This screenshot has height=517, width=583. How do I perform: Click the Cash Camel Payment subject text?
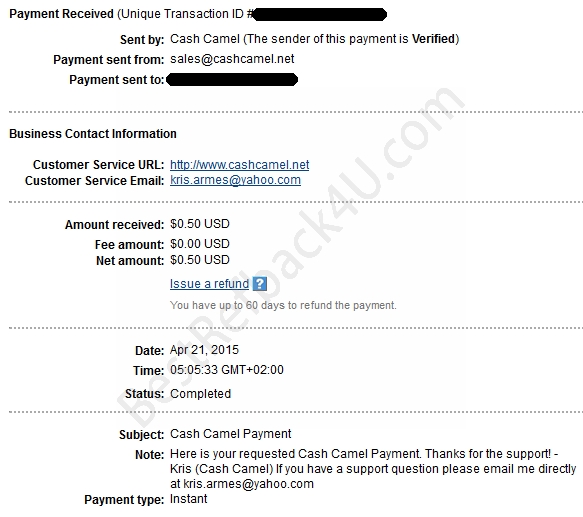click(x=231, y=434)
